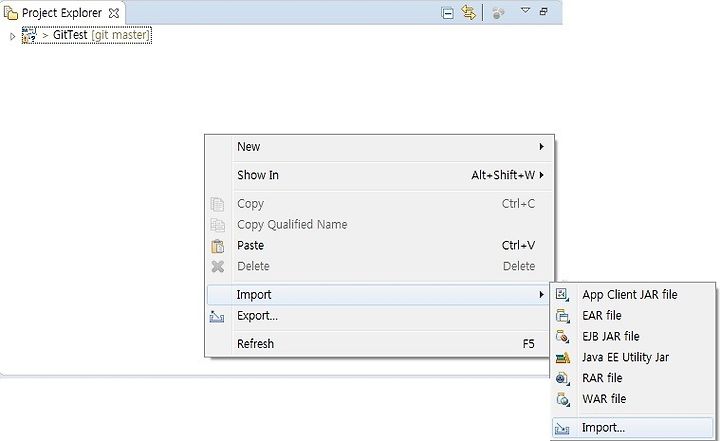Select the Project Explorer tab
Screen dimensions: 720x441
coord(62,13)
